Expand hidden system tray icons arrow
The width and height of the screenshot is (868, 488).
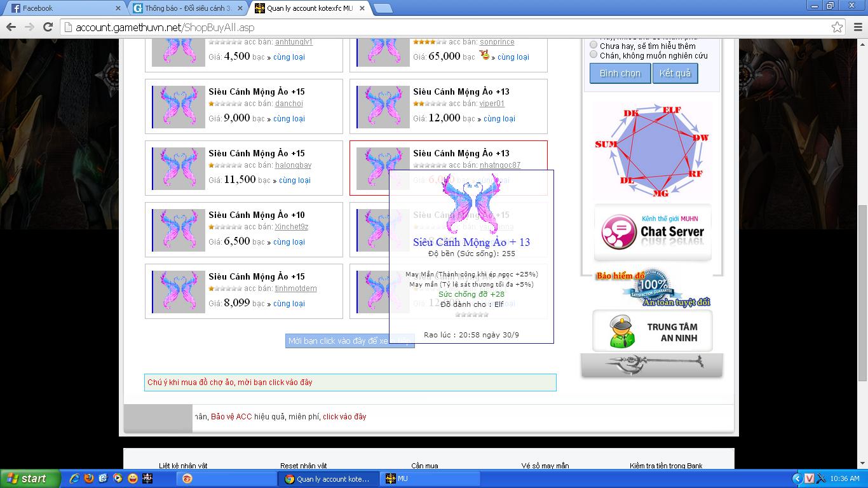[797, 478]
